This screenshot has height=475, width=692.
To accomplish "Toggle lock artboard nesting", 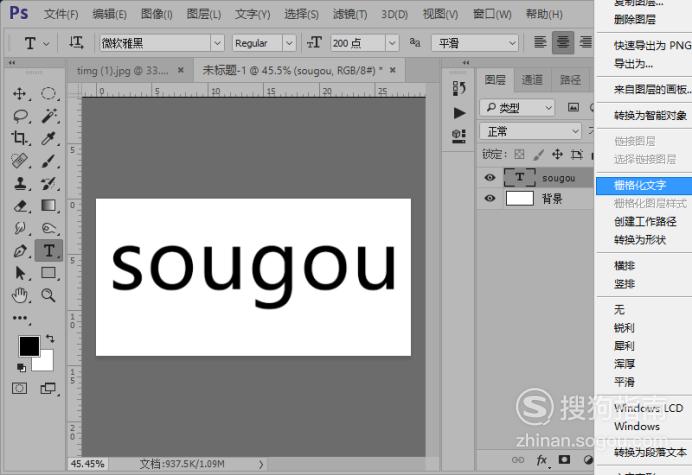I will [x=576, y=154].
